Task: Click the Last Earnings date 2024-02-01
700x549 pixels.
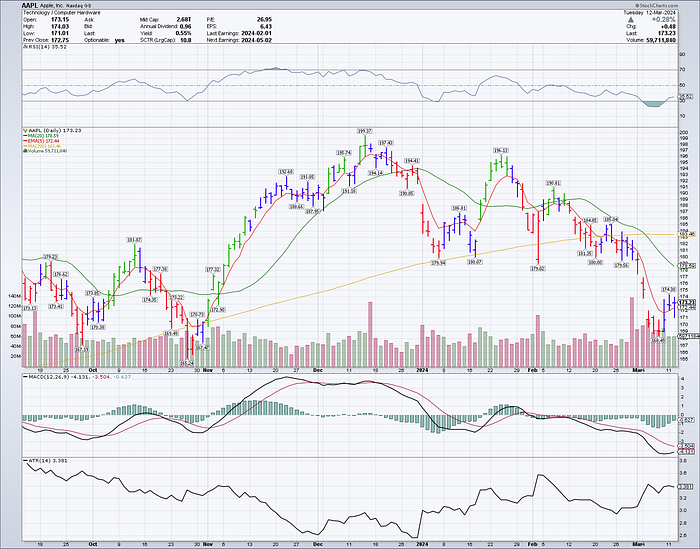Action: (257, 33)
